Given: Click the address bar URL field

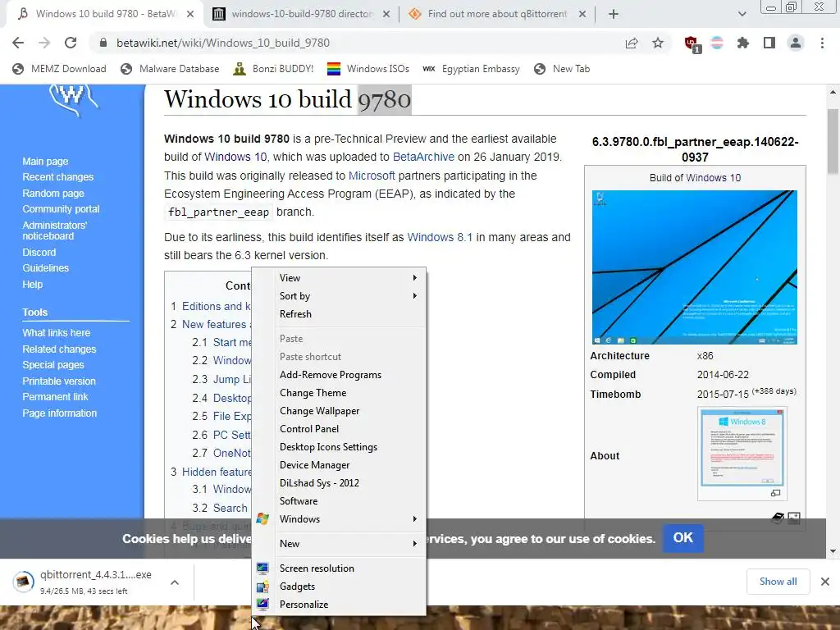Looking at the screenshot, I should click(x=354, y=43).
